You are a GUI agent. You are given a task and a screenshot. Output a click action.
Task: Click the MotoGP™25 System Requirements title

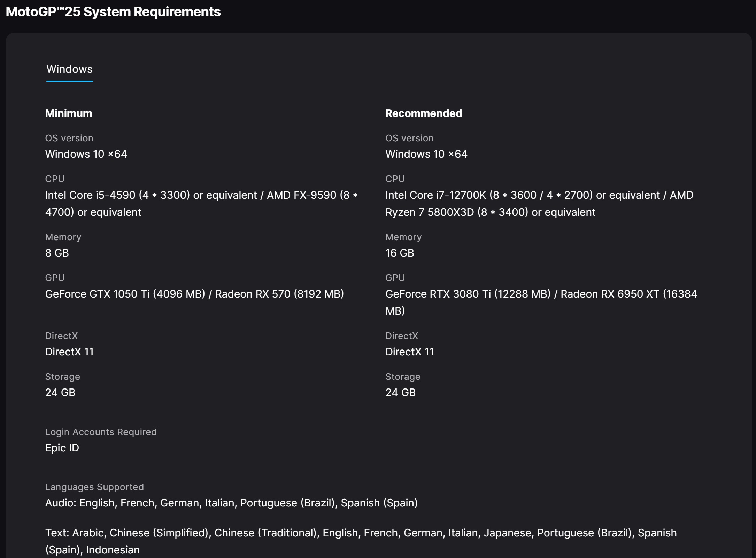pyautogui.click(x=113, y=12)
